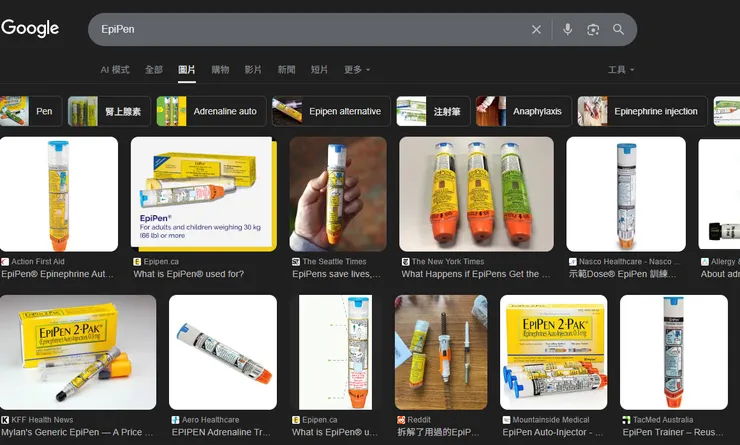Open 'EPIPEN Adrenaline Tr...' link
This screenshot has width=740, height=445.
(x=221, y=432)
